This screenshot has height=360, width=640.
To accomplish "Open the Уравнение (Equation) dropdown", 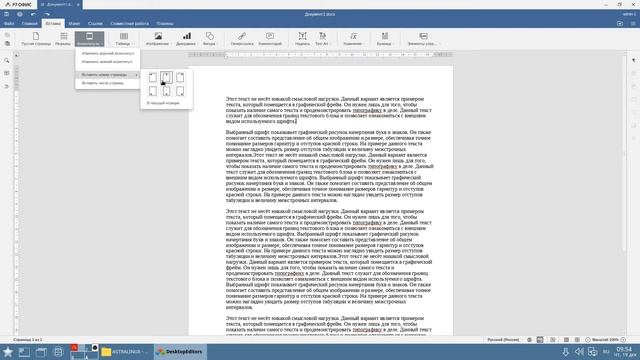I will click(353, 39).
